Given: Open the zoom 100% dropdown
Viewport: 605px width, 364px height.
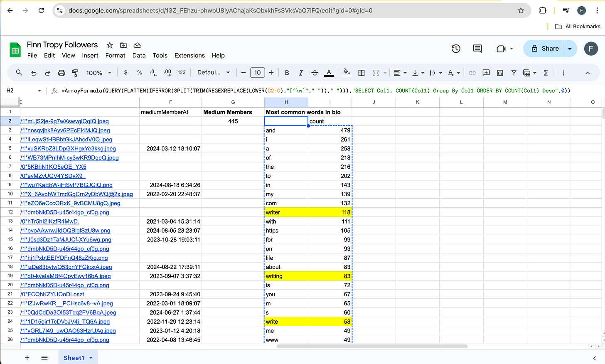Looking at the screenshot, I should click(x=98, y=73).
